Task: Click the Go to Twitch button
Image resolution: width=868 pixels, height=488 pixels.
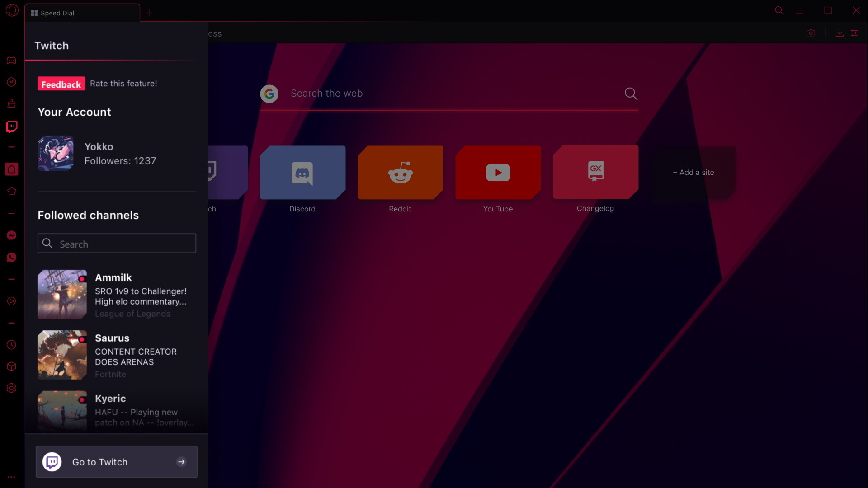Action: coord(117,462)
